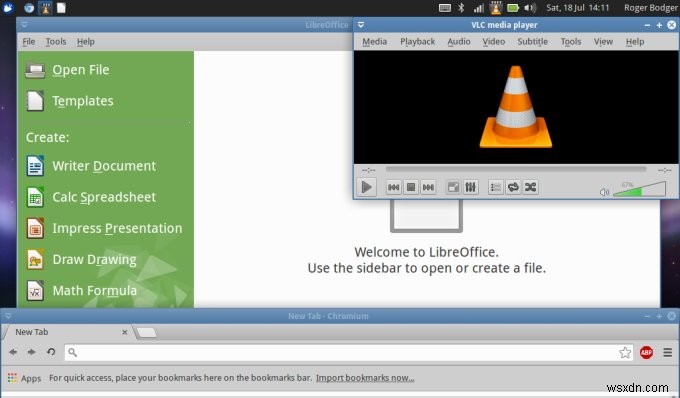The height and width of the screenshot is (398, 680).
Task: Click the Calc spreadsheet icon
Action: [x=35, y=197]
